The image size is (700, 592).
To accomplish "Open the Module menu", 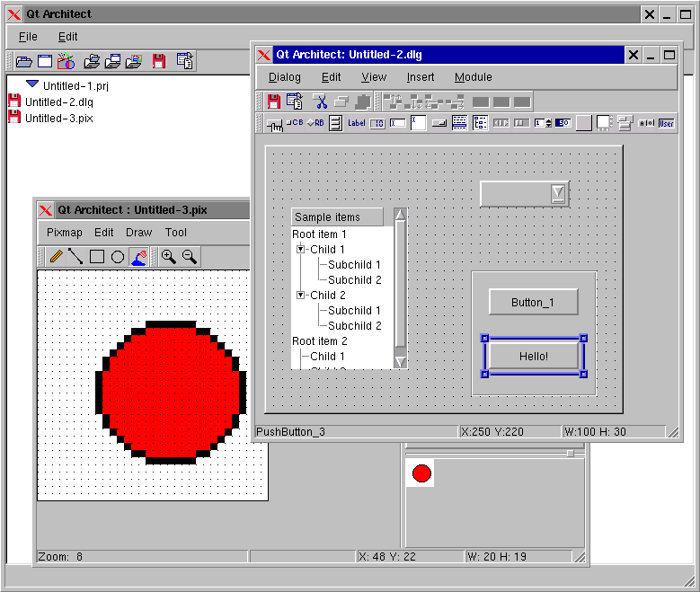I will (x=474, y=77).
